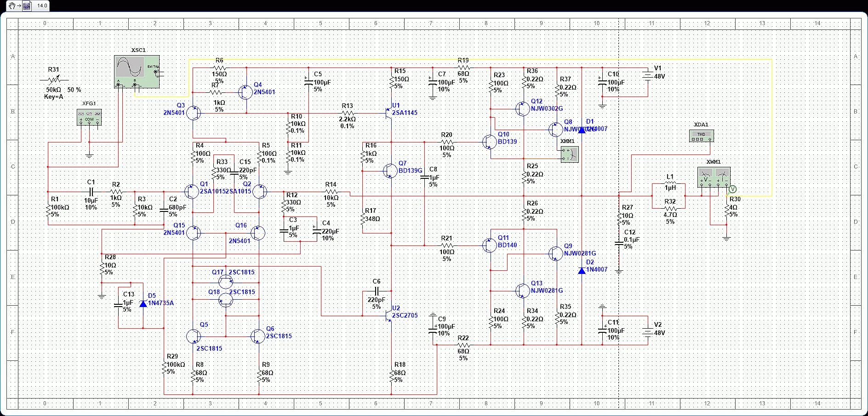
Task: Select the Q17 transistor symbol
Action: pyautogui.click(x=225, y=281)
